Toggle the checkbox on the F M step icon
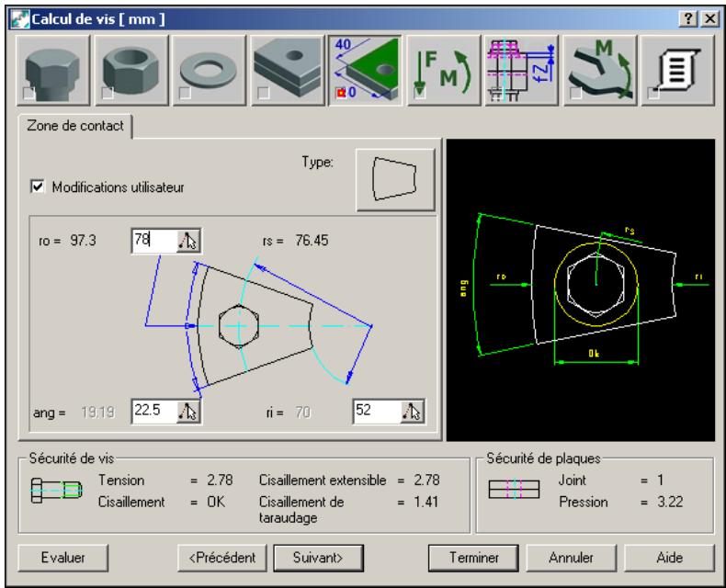This screenshot has height=588, width=726. 419,93
